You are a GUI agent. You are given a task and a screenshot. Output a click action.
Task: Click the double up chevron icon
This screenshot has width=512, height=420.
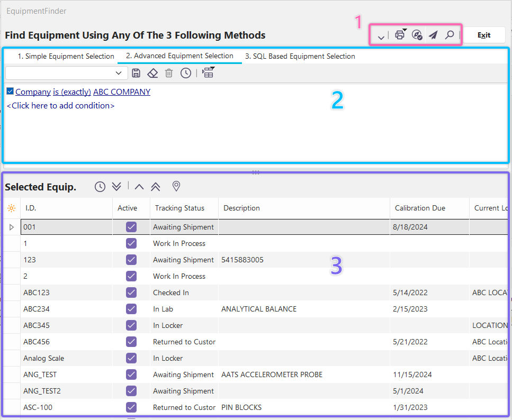156,186
